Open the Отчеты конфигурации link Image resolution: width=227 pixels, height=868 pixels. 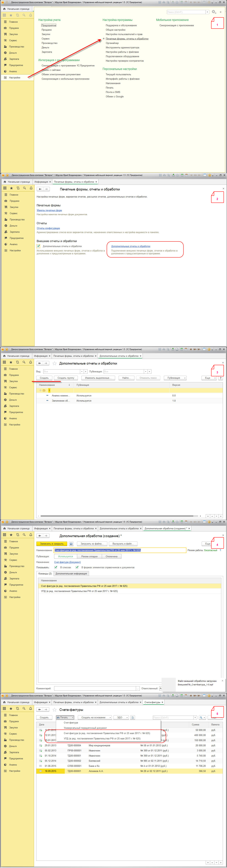point(48,228)
